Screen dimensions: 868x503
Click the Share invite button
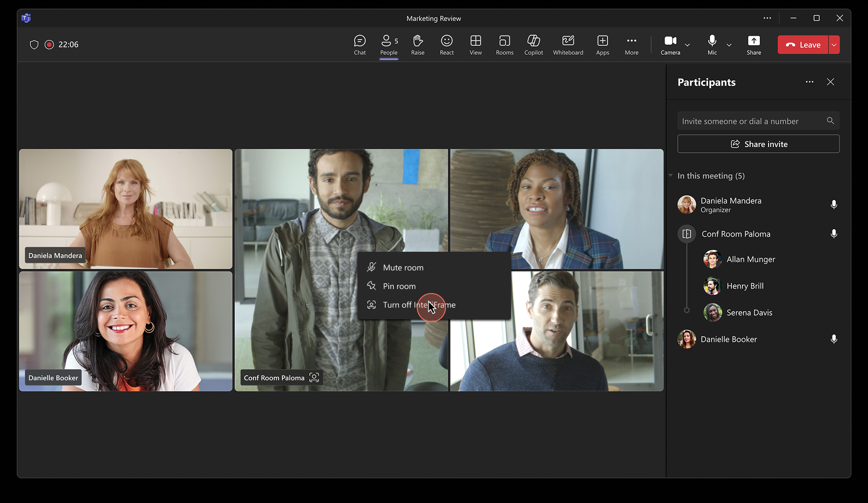click(758, 144)
